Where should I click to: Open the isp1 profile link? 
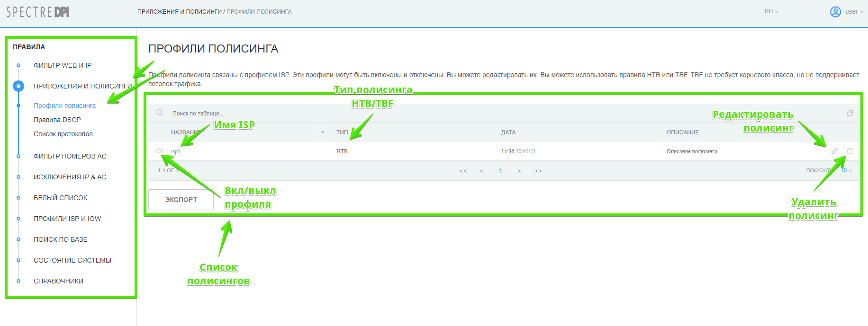(175, 151)
